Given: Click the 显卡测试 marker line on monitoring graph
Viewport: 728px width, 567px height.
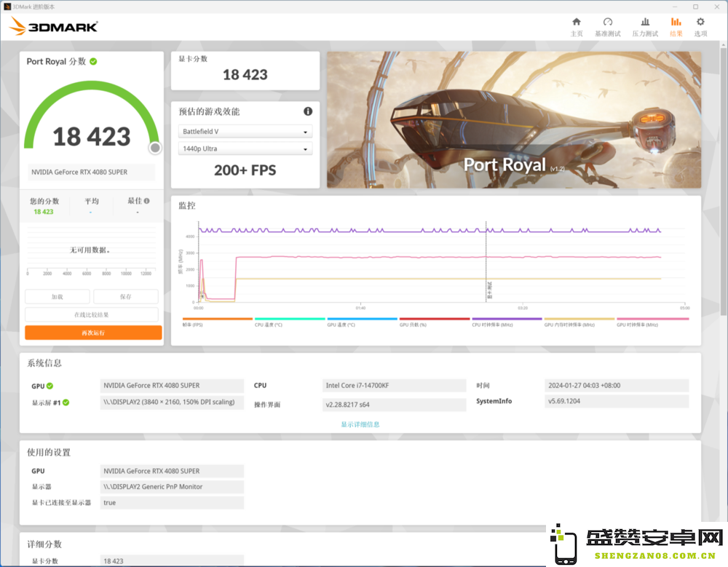Looking at the screenshot, I should 486,261.
